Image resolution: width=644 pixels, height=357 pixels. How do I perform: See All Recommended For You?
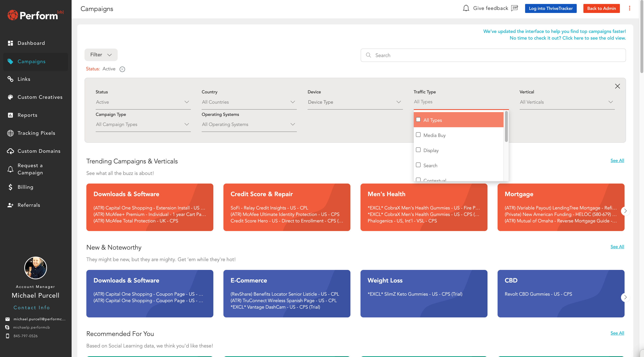tap(617, 333)
